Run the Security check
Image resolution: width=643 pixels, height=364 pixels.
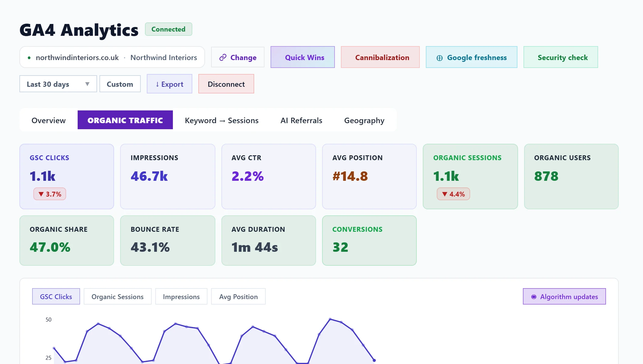point(561,57)
